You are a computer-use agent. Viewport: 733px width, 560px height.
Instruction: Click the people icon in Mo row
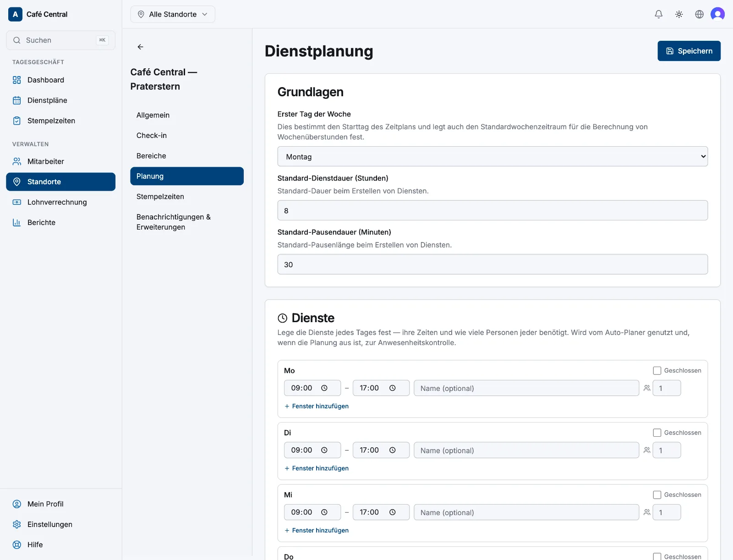tap(647, 388)
